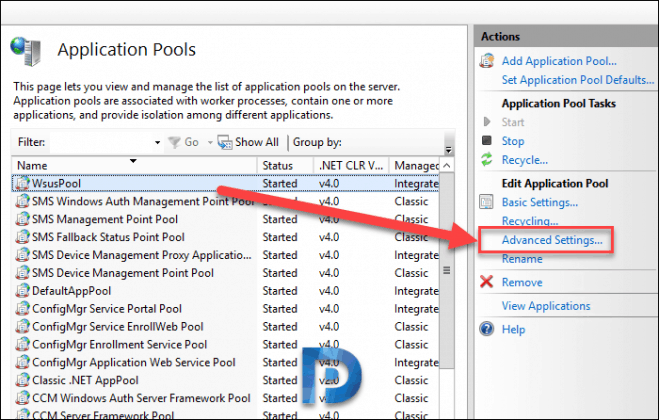Viewport: 659px width, 420px height.
Task: Sort by the Name column header
Action: [134, 165]
